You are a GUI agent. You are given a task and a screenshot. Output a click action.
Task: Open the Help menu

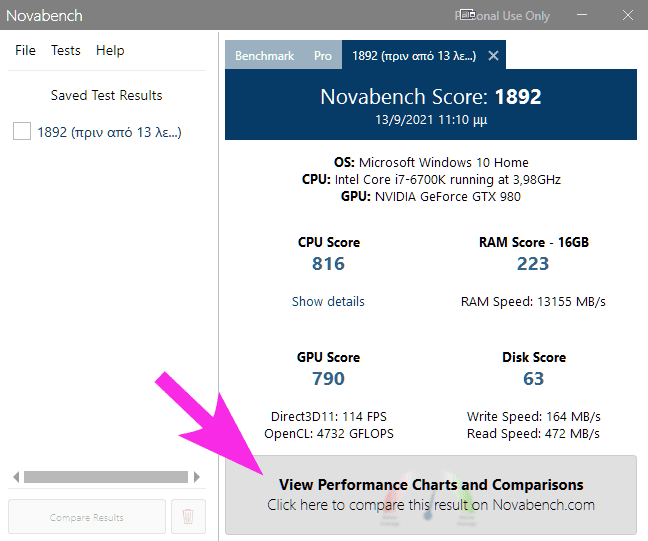pyautogui.click(x=110, y=50)
